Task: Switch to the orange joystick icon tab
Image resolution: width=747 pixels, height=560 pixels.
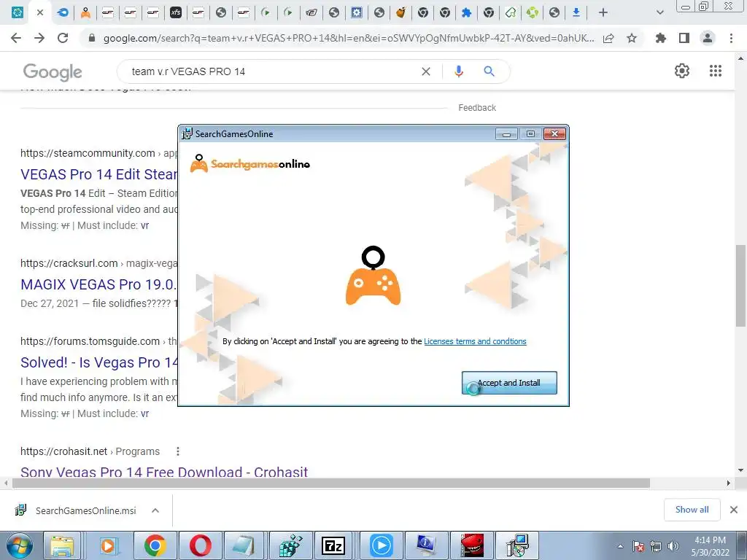Action: tap(85, 13)
